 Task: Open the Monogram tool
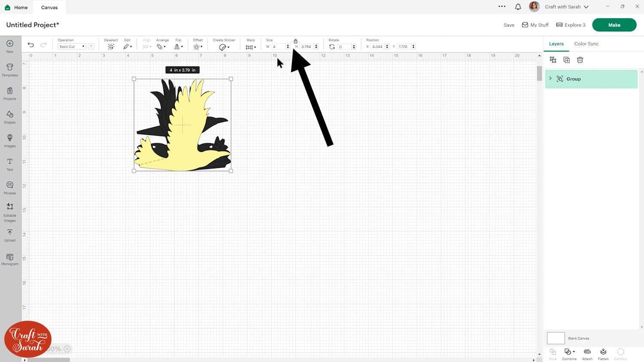10,259
